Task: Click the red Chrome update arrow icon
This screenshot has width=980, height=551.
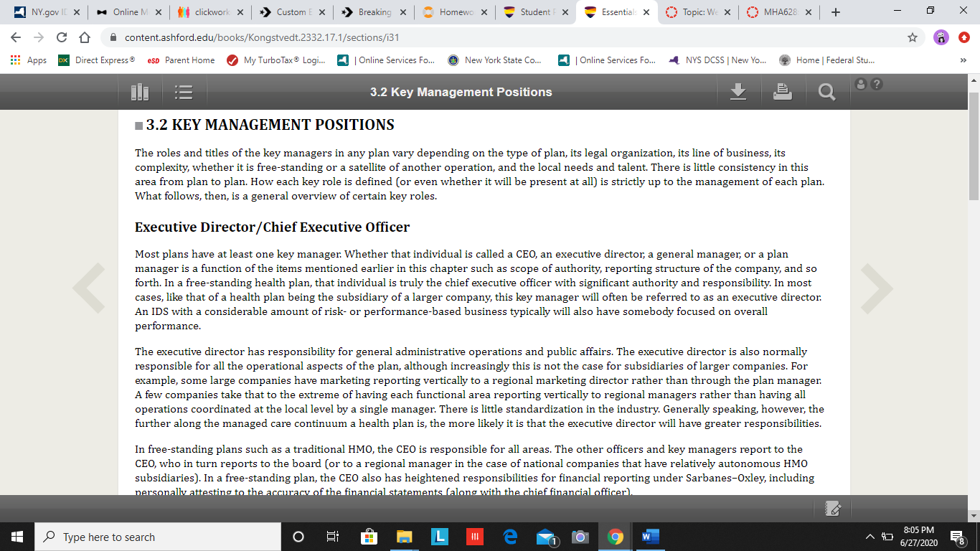Action: (964, 37)
